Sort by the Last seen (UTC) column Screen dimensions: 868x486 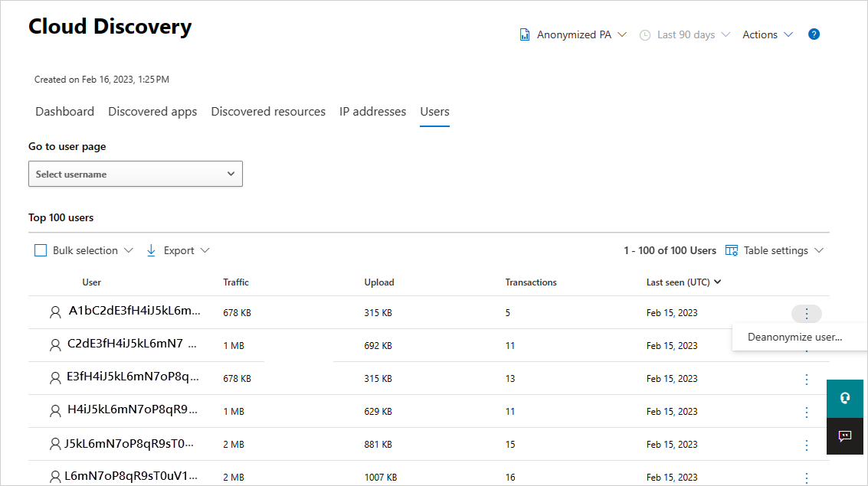683,282
